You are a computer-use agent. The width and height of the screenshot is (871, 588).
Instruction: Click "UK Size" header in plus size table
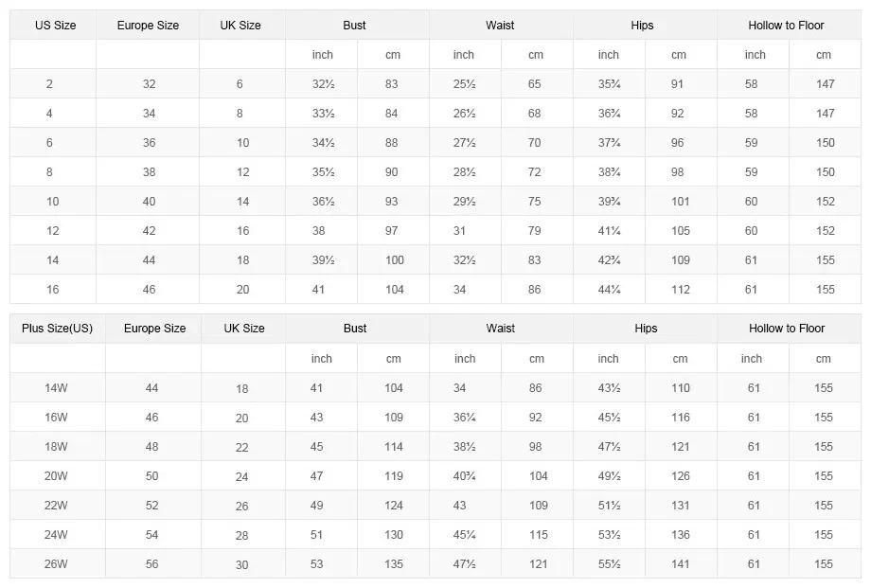click(243, 329)
